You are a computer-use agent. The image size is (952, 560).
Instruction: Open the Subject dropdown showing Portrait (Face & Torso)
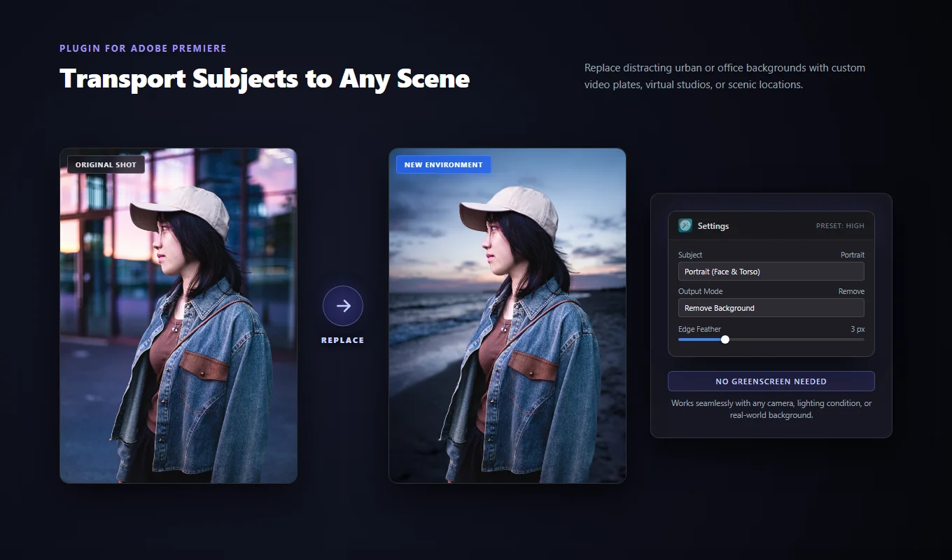tap(771, 272)
